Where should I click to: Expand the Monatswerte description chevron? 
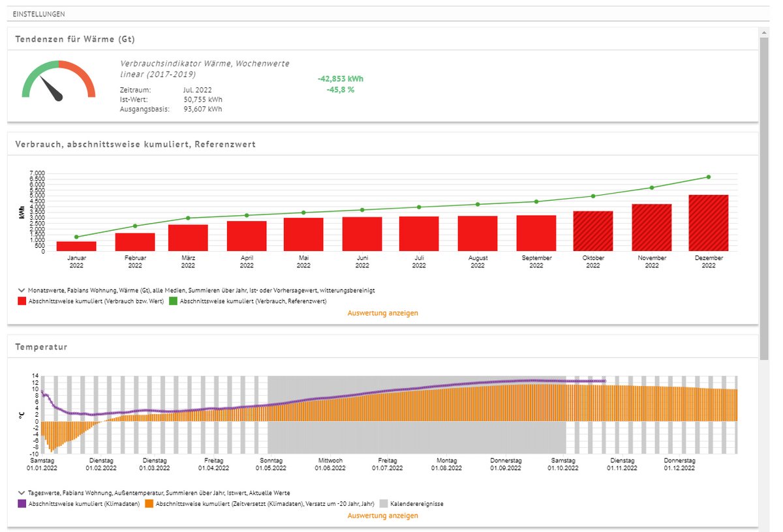pyautogui.click(x=21, y=289)
